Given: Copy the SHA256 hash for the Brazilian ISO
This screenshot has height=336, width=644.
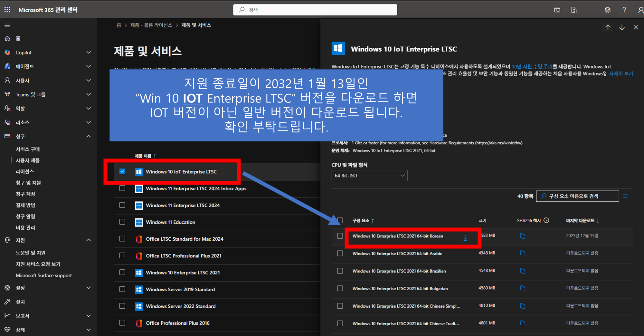Looking at the screenshot, I should pyautogui.click(x=523, y=271).
